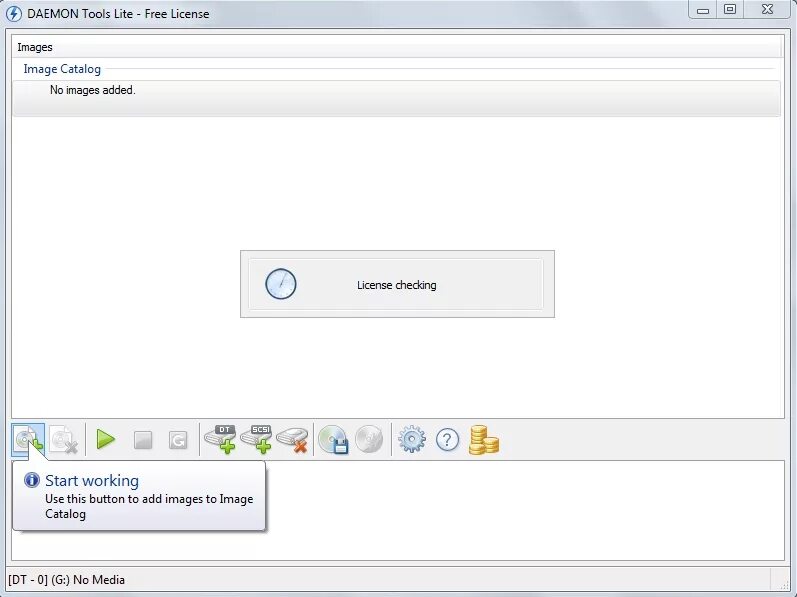Click the tooltip text about adding images
The width and height of the screenshot is (797, 597).
pyautogui.click(x=149, y=507)
